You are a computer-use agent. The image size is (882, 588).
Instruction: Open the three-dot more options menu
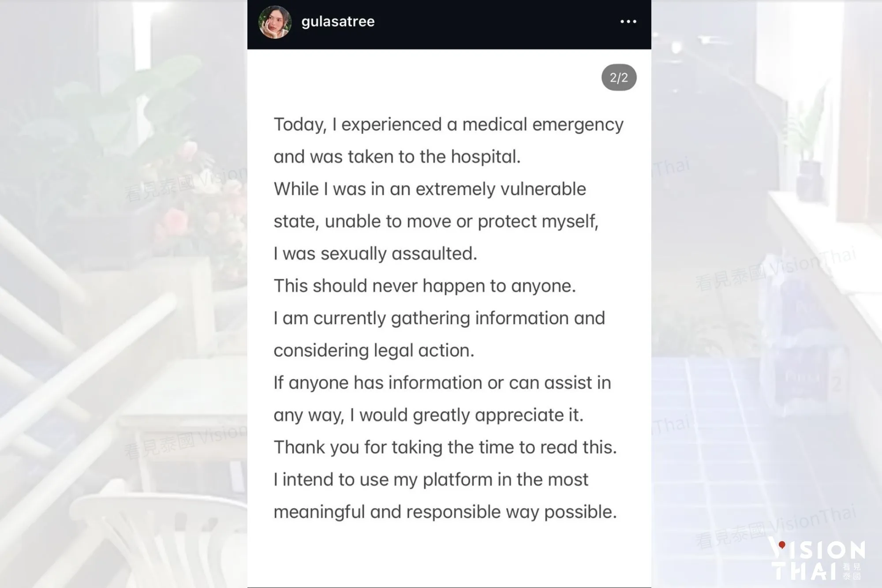(628, 22)
